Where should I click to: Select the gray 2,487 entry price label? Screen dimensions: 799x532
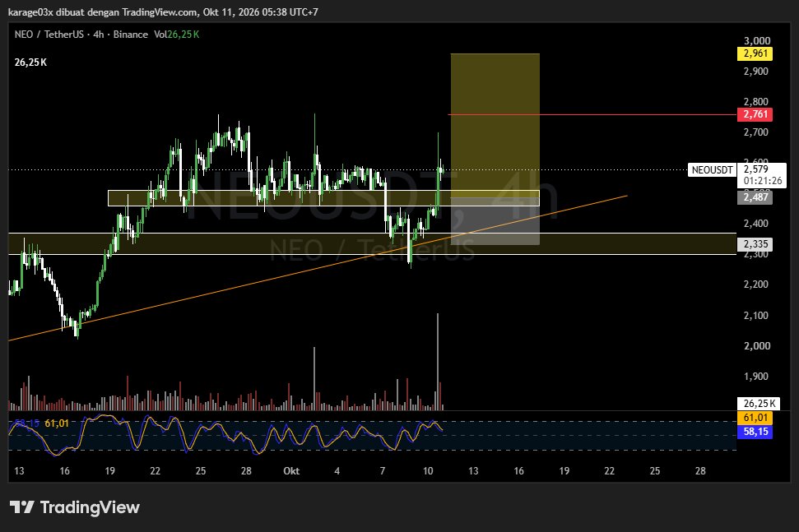pos(755,197)
